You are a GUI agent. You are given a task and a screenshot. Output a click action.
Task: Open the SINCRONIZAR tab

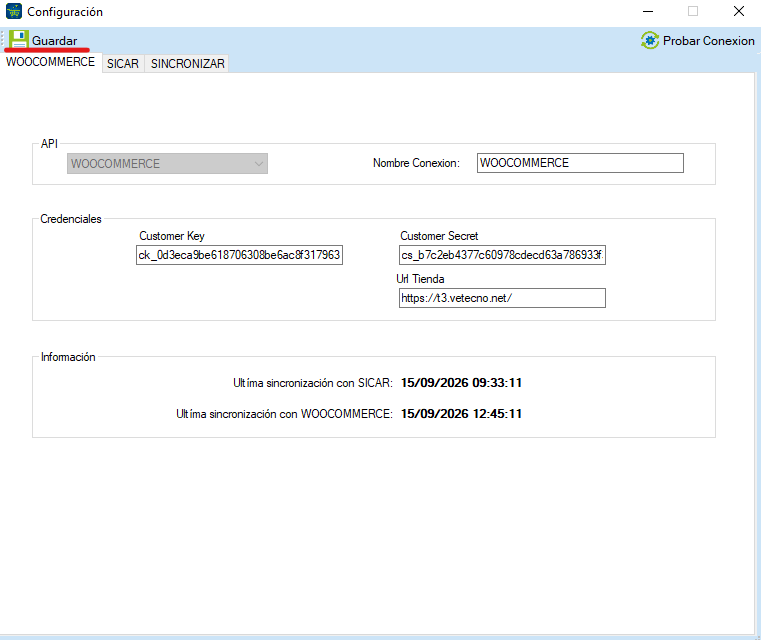pyautogui.click(x=187, y=64)
